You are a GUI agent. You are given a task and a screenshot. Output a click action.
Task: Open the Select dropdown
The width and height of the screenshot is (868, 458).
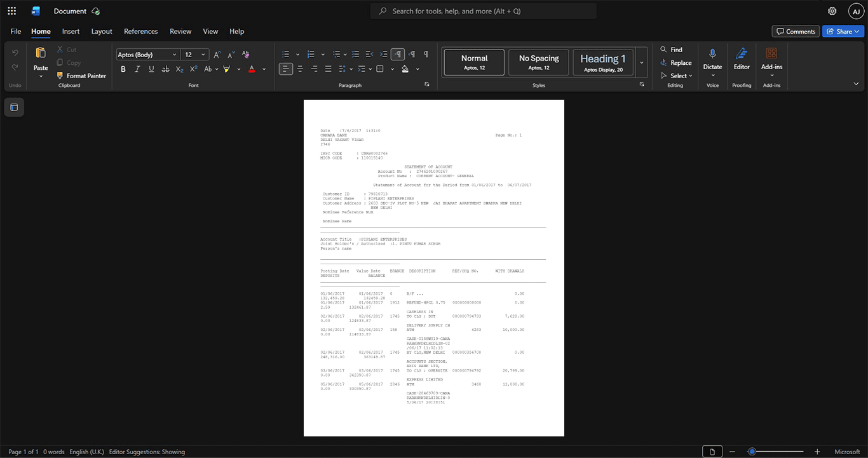coord(675,76)
